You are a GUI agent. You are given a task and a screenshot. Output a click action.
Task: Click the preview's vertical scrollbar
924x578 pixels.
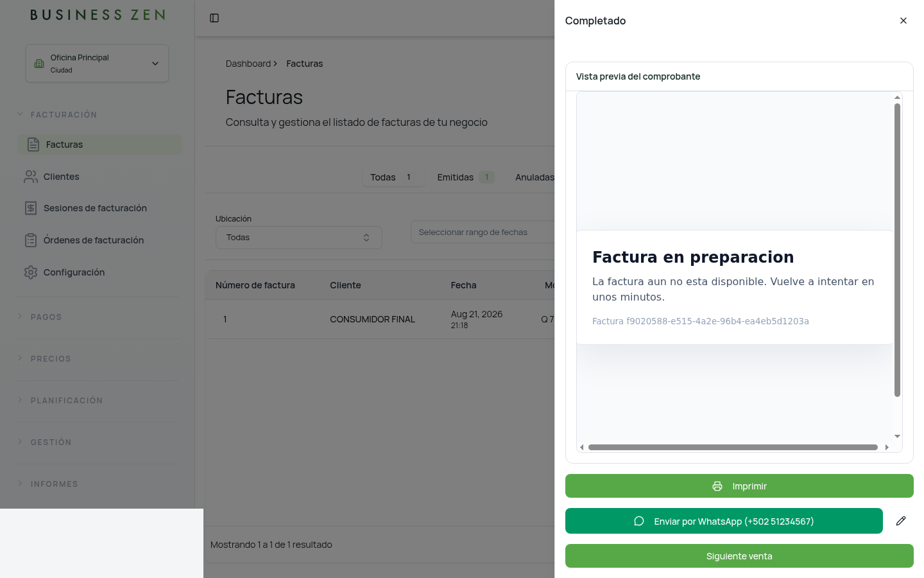(897, 250)
